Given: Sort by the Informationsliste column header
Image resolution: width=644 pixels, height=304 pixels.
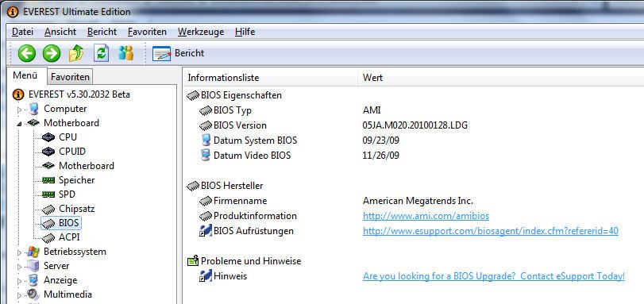Looking at the screenshot, I should (x=270, y=78).
